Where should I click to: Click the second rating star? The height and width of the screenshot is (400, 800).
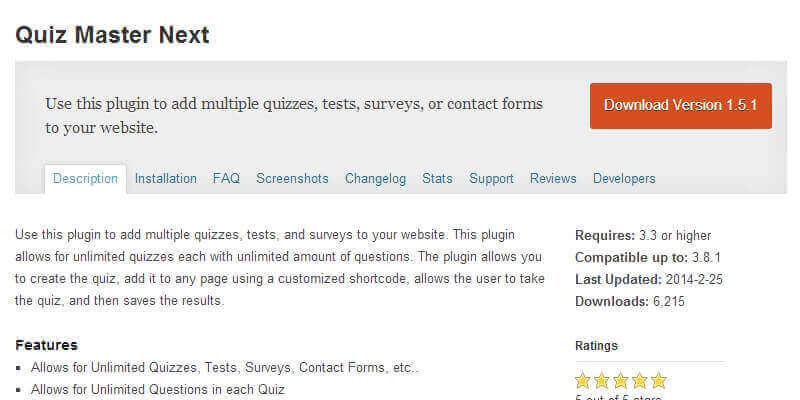pyautogui.click(x=602, y=380)
